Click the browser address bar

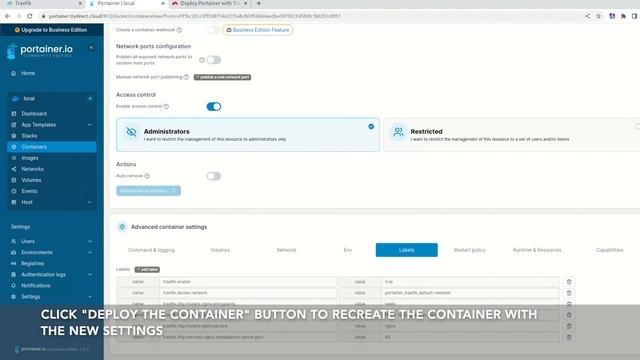310,16
